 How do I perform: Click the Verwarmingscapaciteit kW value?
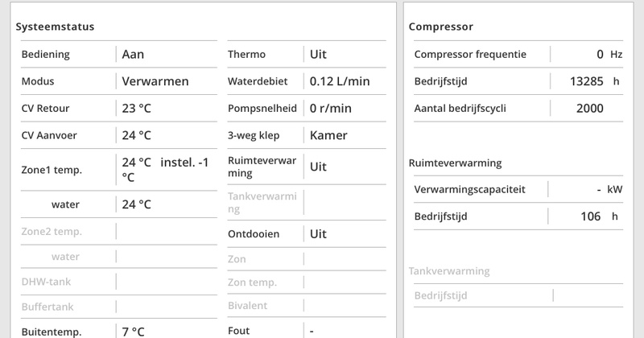600,190
